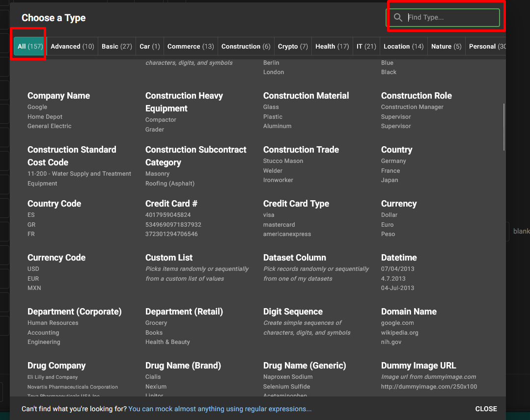Pick Construction Standard Cost Code type
The image size is (530, 420).
[72, 156]
